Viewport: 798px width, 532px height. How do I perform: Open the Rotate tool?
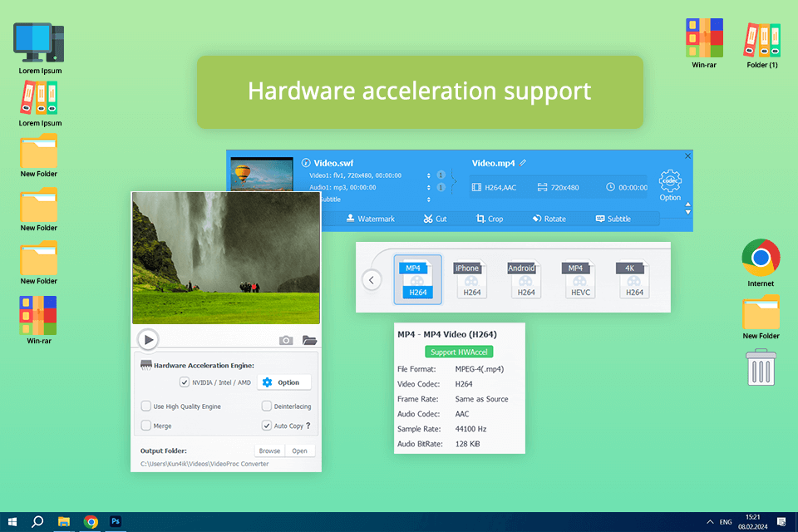coord(549,219)
